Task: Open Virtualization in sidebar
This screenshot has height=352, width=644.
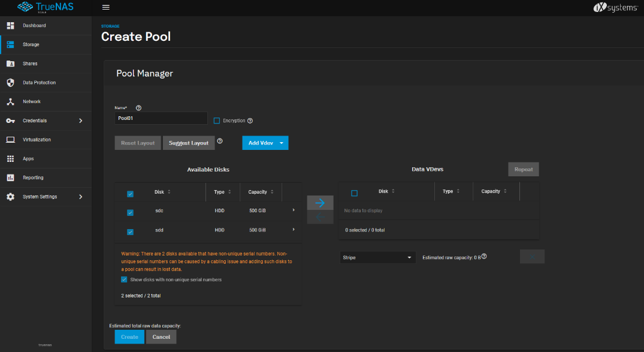Action: 37,140
